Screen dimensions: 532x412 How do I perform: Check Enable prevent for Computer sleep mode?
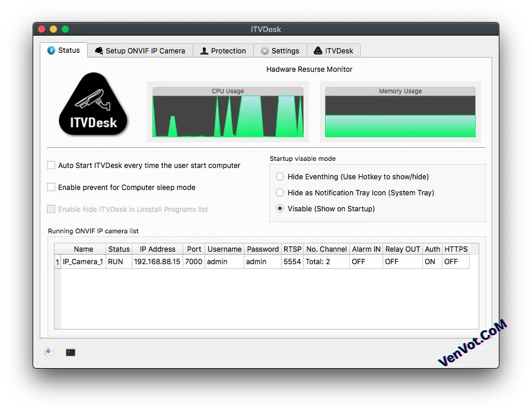[x=51, y=188]
